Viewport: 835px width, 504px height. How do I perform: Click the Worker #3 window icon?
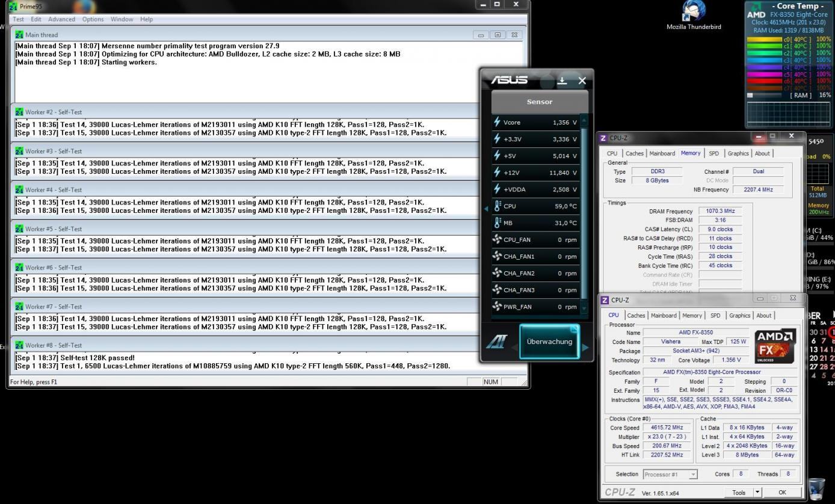pos(19,151)
